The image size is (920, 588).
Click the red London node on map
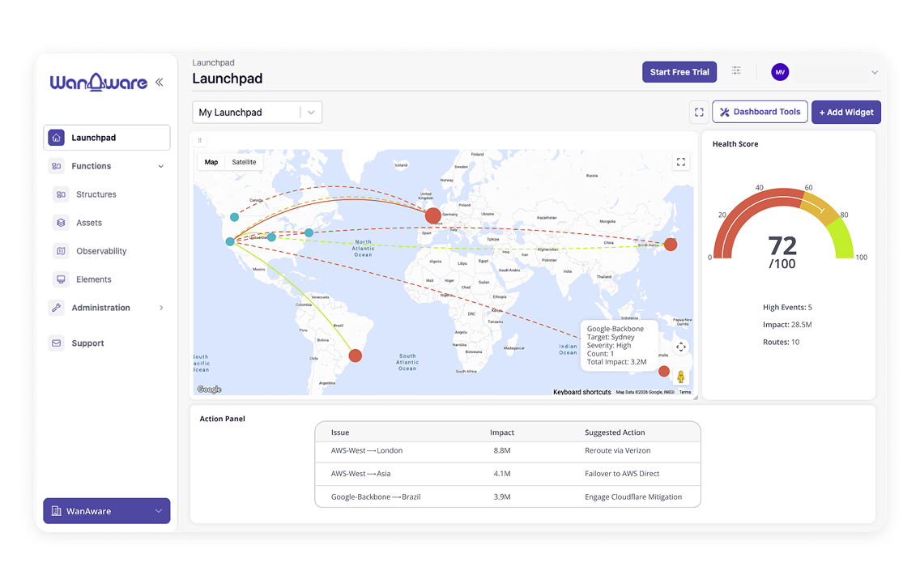click(433, 215)
